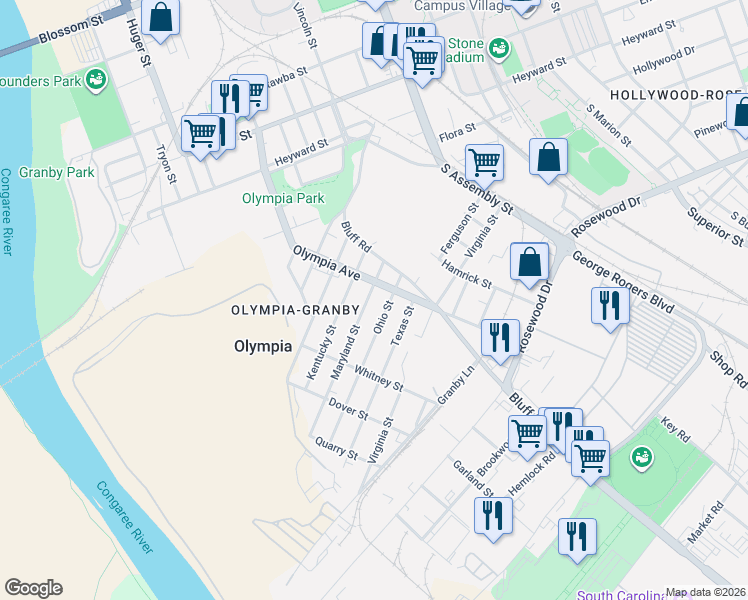Image resolution: width=748 pixels, height=600 pixels.
Task: Click restaurant marker near Catawba St
Action: 230,99
